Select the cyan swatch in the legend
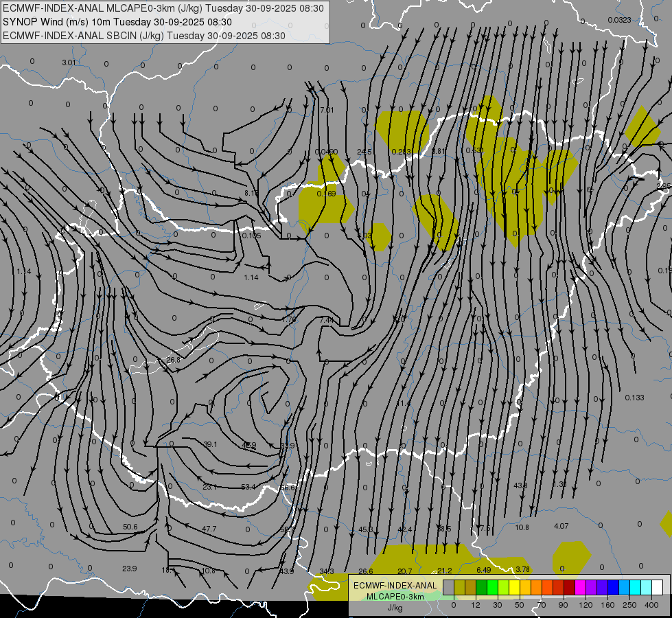The width and height of the screenshot is (672, 618). click(635, 588)
